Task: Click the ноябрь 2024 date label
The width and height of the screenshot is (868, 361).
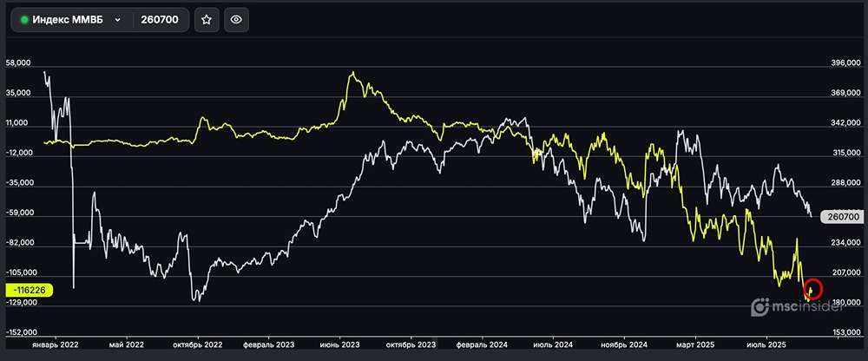Action: [624, 345]
